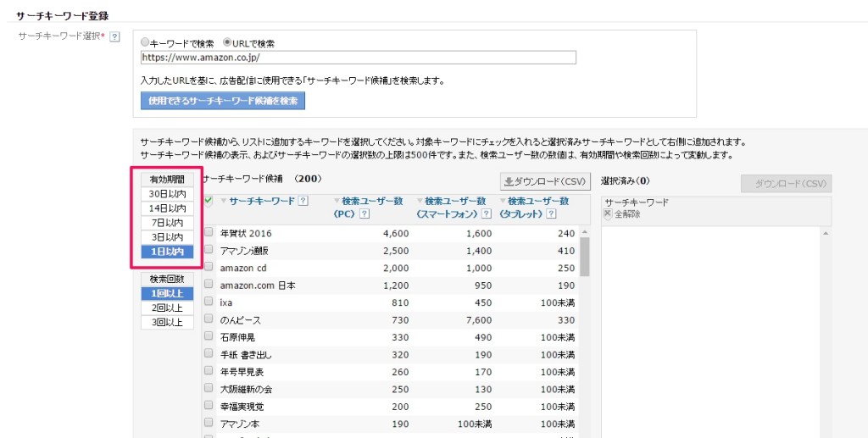Screen dimensions: 868x438
Task: Download keyword candidates CSV
Action: [545, 181]
